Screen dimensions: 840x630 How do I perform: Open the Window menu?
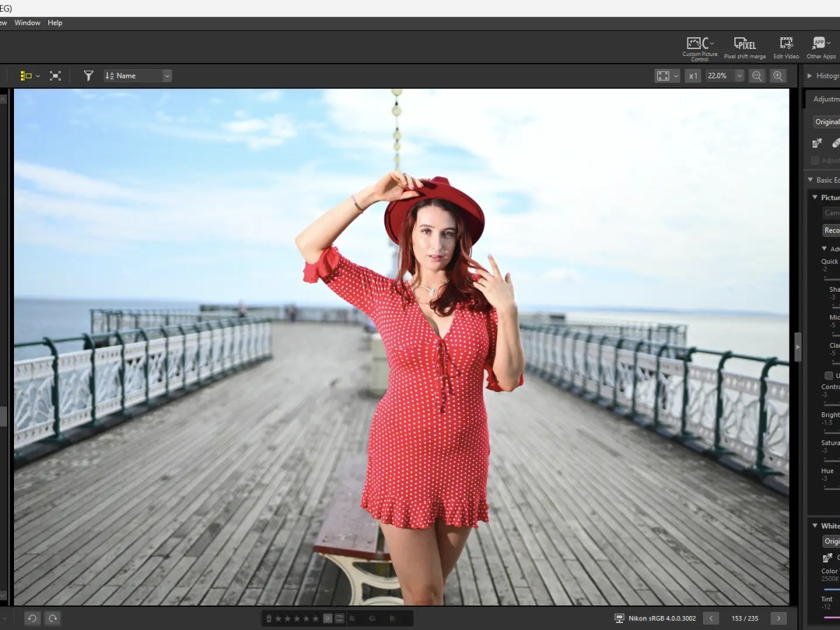pos(27,22)
